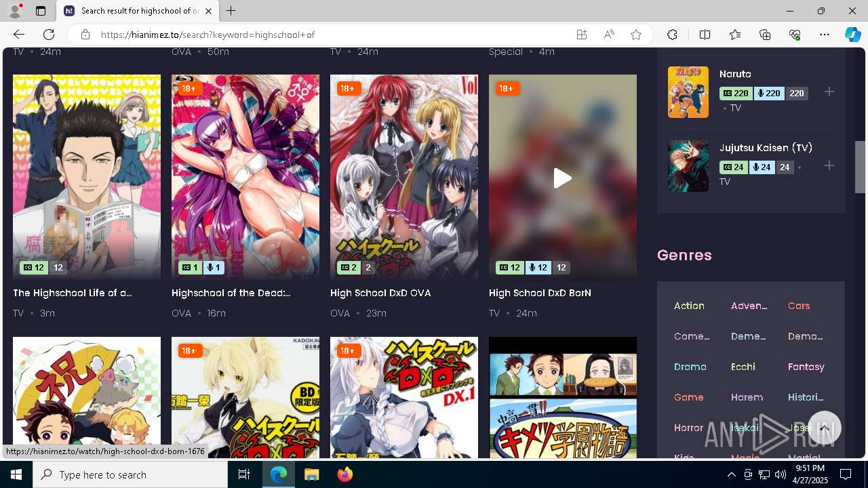Open Collections icon in toolbar
Image resolution: width=868 pixels, height=488 pixels.
(765, 35)
